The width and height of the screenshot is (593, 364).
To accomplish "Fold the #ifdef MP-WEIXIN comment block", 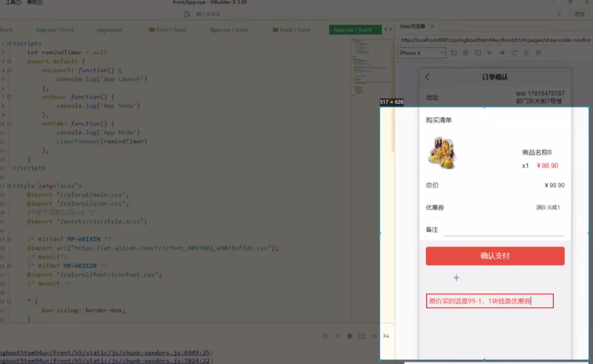I will [9, 266].
